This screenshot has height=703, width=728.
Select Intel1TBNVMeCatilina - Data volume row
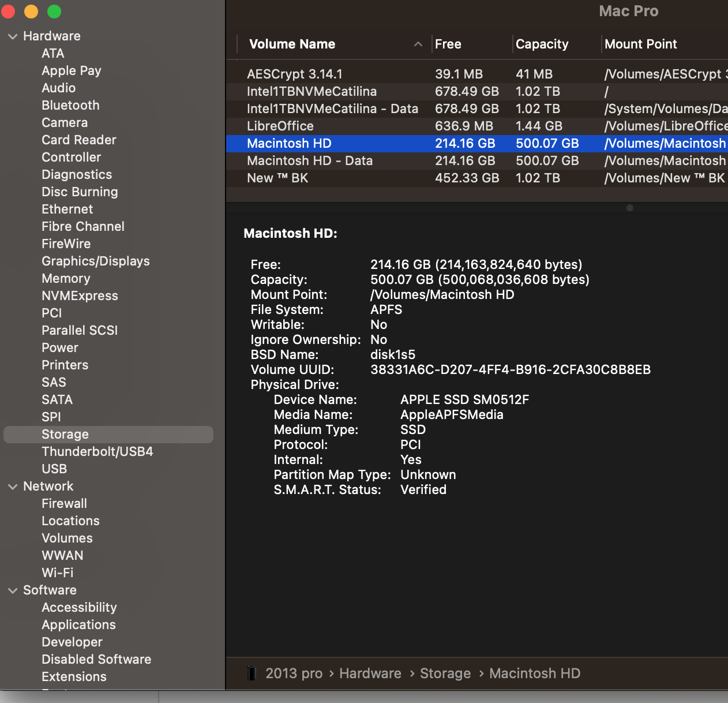pyautogui.click(x=477, y=109)
